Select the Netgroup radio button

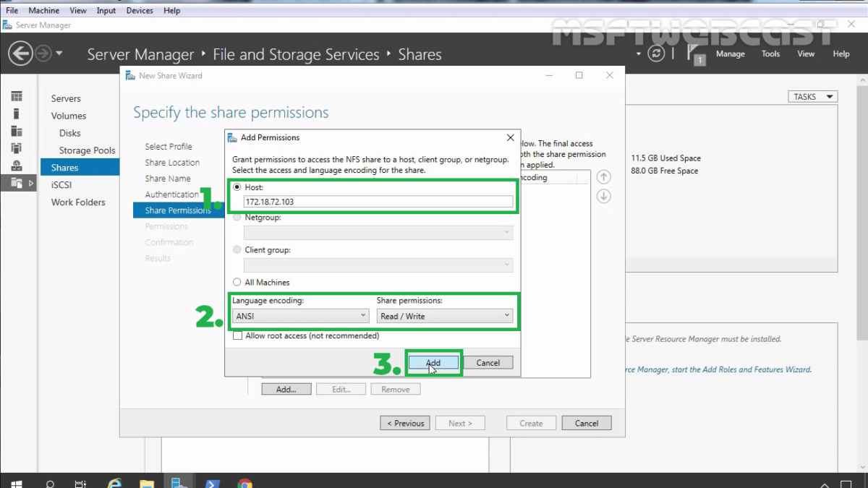(237, 217)
